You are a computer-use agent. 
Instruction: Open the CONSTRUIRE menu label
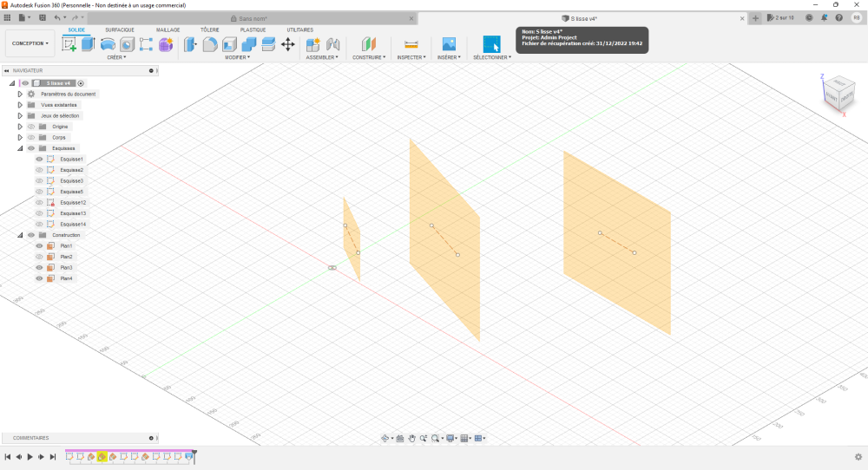pyautogui.click(x=369, y=57)
